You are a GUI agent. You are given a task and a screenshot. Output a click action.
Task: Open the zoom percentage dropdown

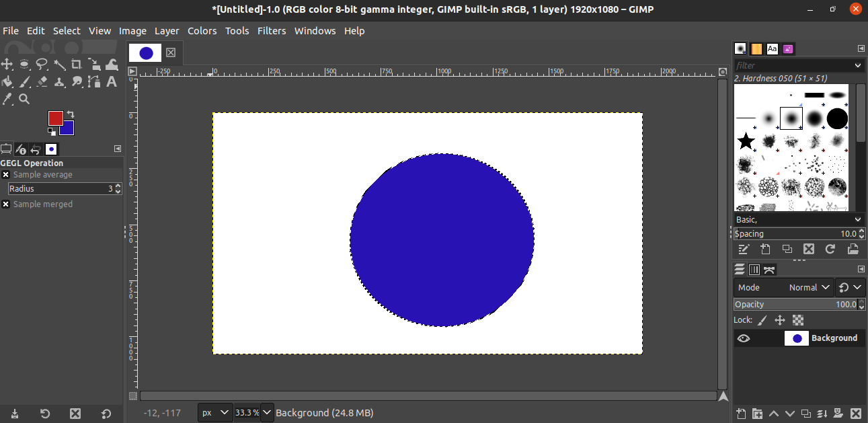pos(267,412)
